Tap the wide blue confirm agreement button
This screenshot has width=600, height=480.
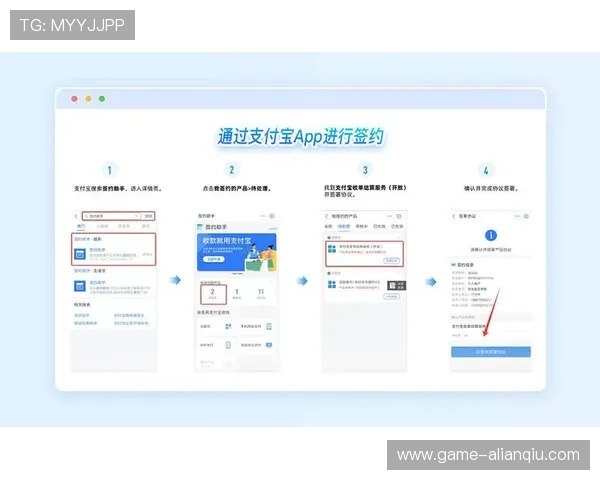coord(491,352)
